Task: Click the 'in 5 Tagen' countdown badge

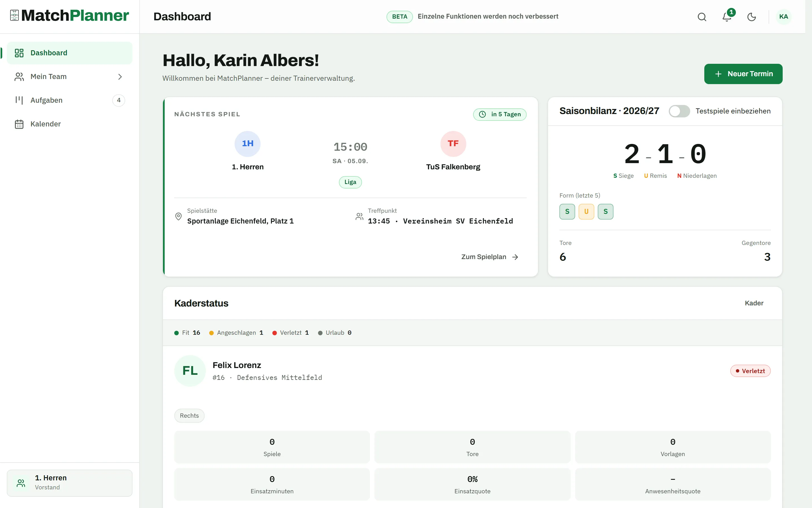Action: [500, 114]
